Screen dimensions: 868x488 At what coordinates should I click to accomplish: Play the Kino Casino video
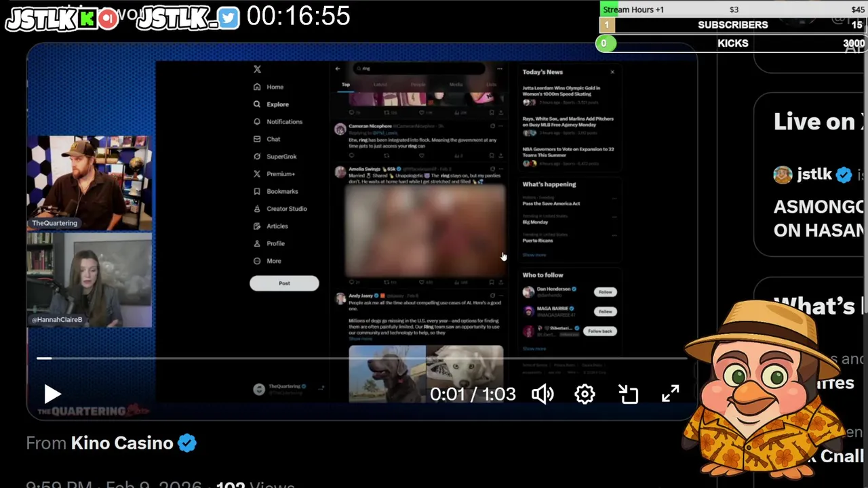tap(52, 394)
